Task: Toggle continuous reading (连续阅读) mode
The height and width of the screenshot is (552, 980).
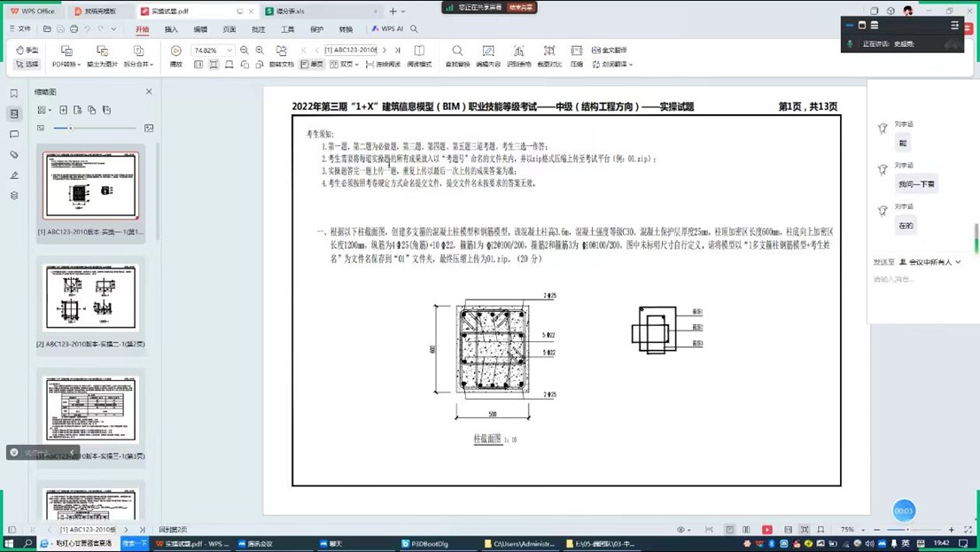Action: (383, 65)
